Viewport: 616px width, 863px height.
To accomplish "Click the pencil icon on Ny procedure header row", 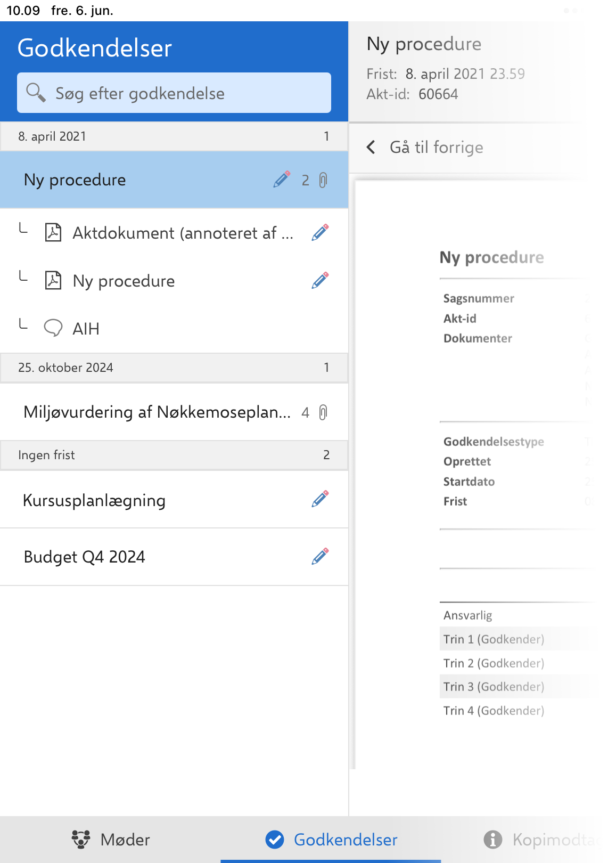I will 282,180.
